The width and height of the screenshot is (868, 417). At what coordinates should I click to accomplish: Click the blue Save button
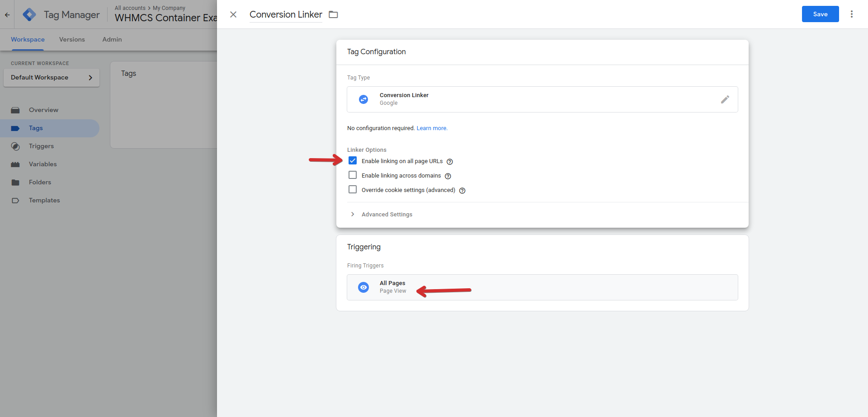point(820,14)
